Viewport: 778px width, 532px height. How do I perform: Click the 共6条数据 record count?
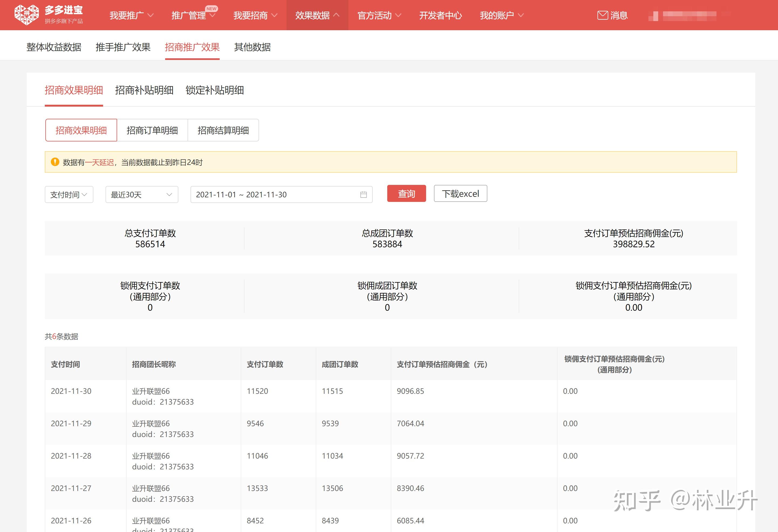tap(62, 337)
